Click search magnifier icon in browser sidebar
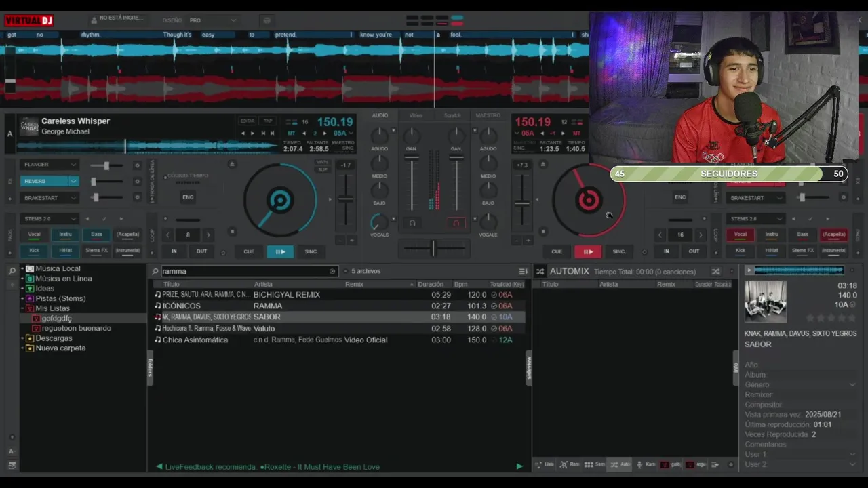868x488 pixels. tap(12, 271)
